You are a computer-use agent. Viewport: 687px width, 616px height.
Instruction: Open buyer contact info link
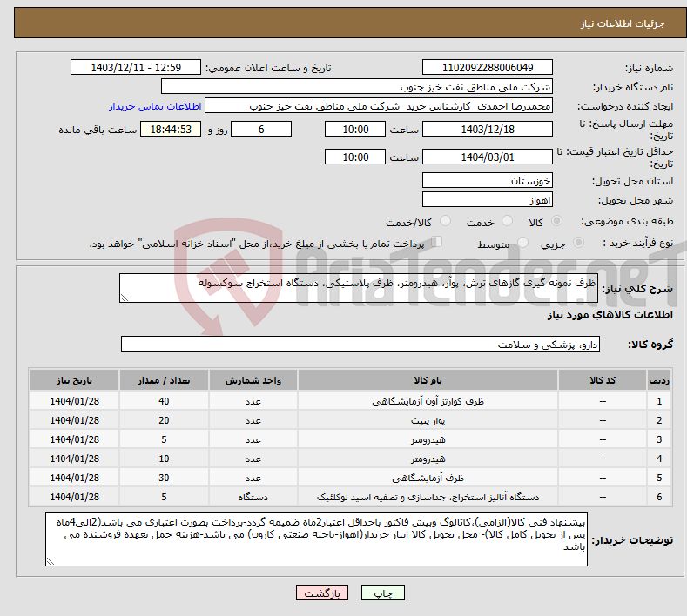(155, 106)
